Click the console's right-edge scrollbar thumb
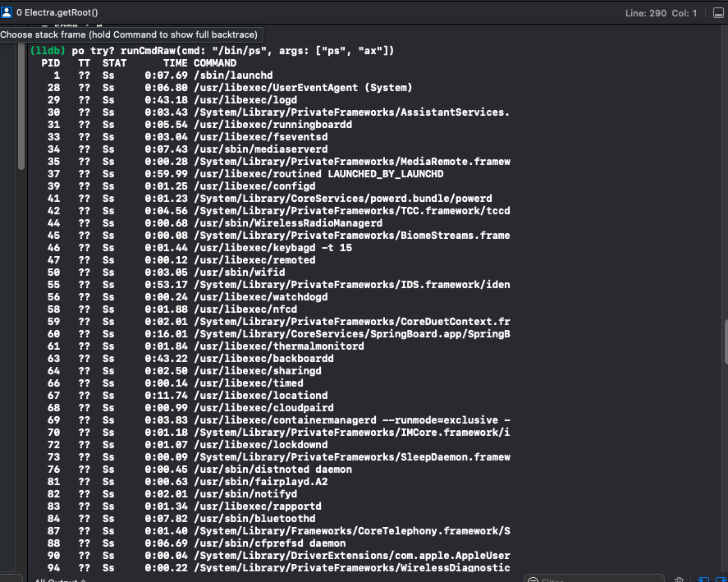 726,341
